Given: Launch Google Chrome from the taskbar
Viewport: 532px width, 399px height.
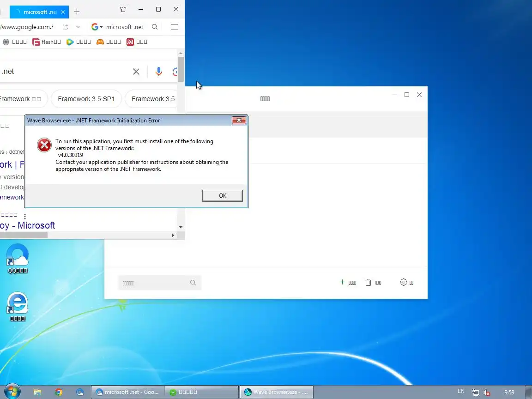Looking at the screenshot, I should coord(59,392).
